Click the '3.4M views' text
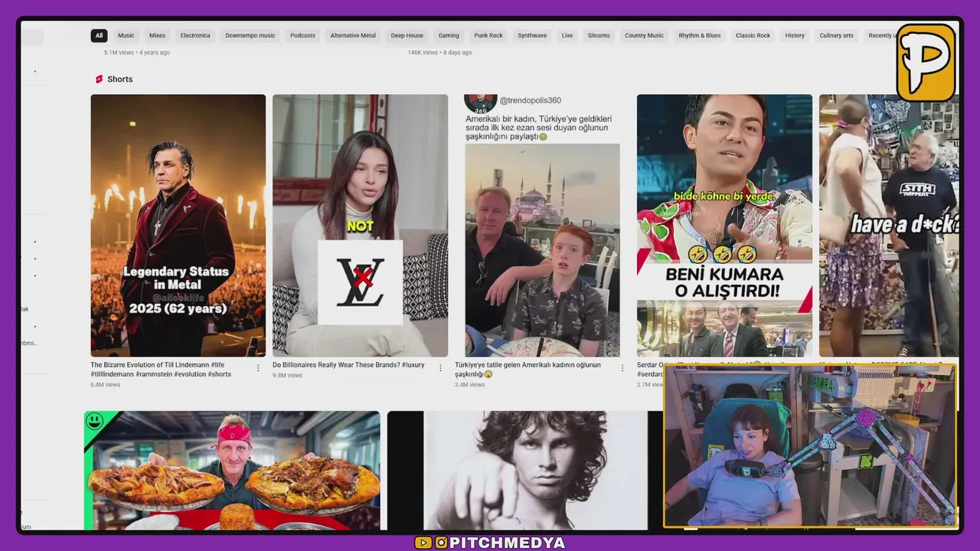 tap(470, 384)
